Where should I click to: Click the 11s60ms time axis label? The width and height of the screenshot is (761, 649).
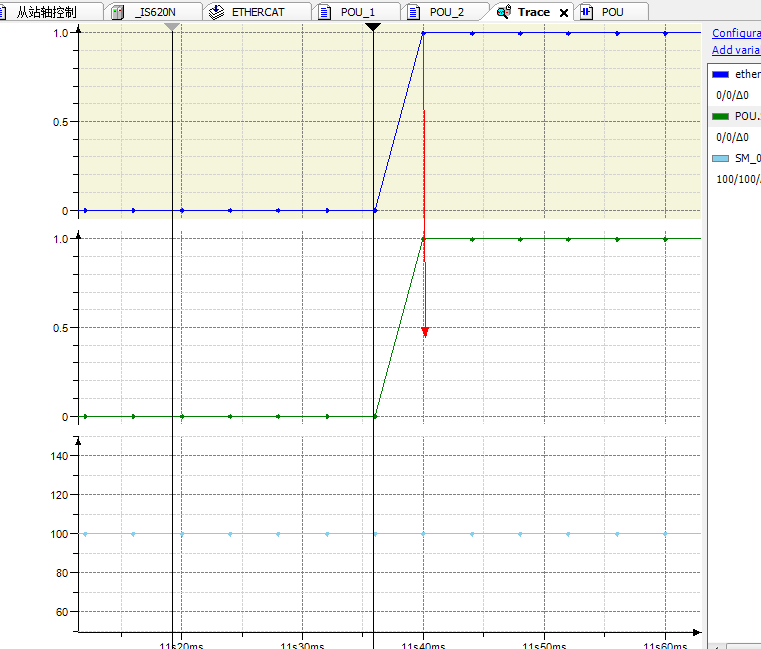(x=665, y=645)
